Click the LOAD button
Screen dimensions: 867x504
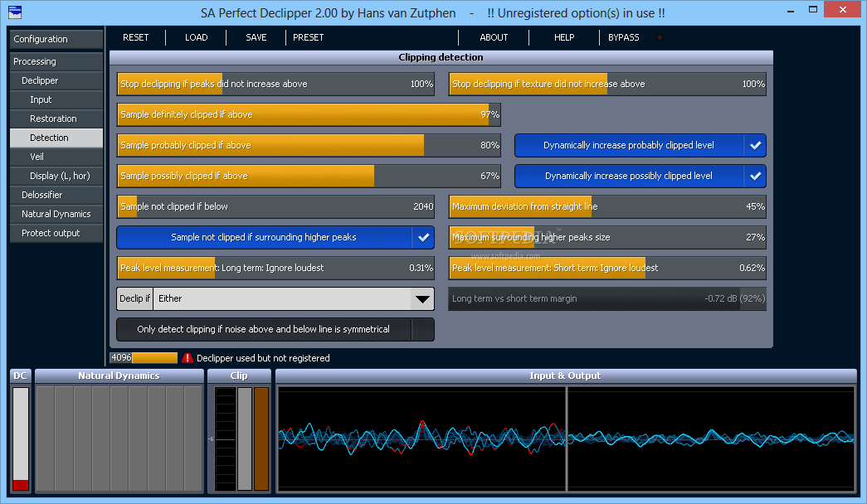point(197,37)
